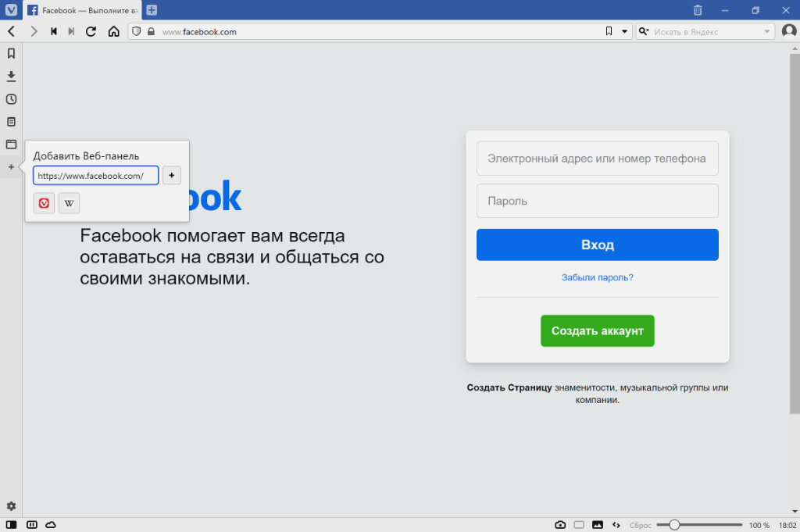
Task: Click the address bar URL text
Action: tap(199, 31)
